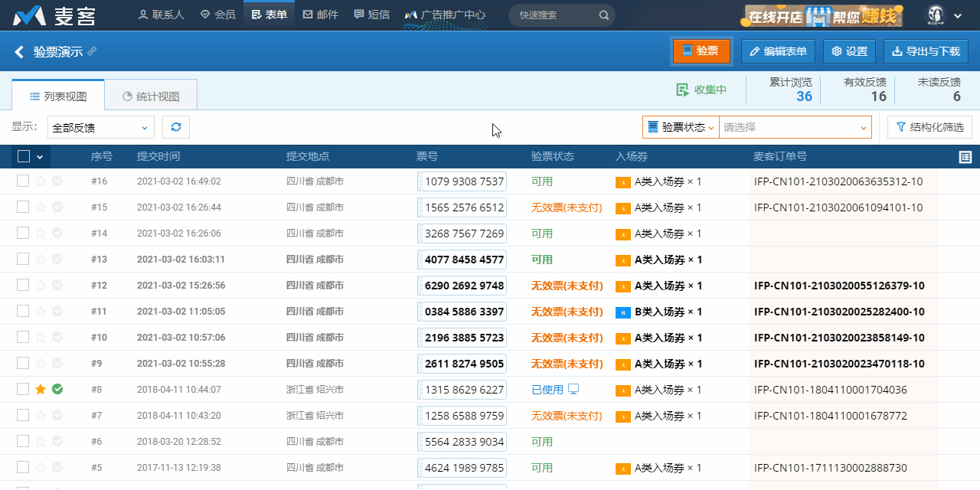Image resolution: width=980 pixels, height=490 pixels.
Task: Sort by 提交时间 column header
Action: point(158,156)
